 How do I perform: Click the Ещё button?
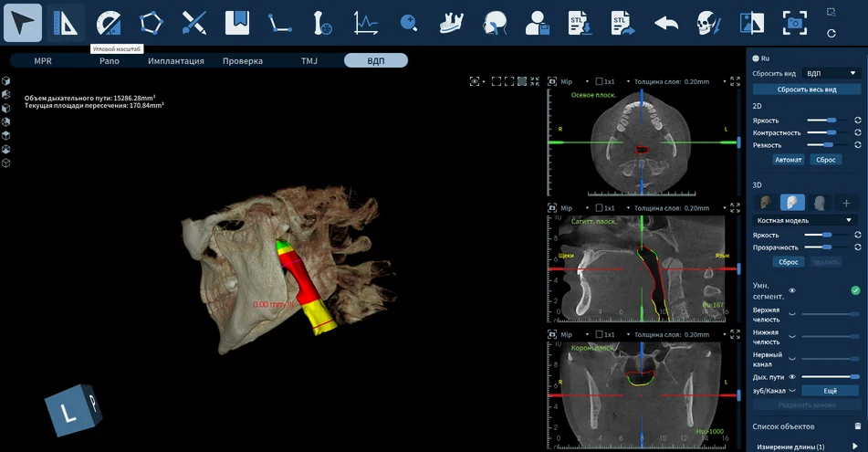coord(831,391)
